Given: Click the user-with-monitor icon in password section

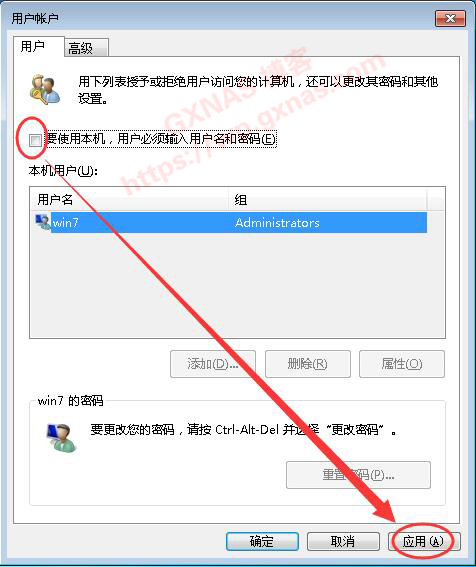Looking at the screenshot, I should click(x=61, y=437).
